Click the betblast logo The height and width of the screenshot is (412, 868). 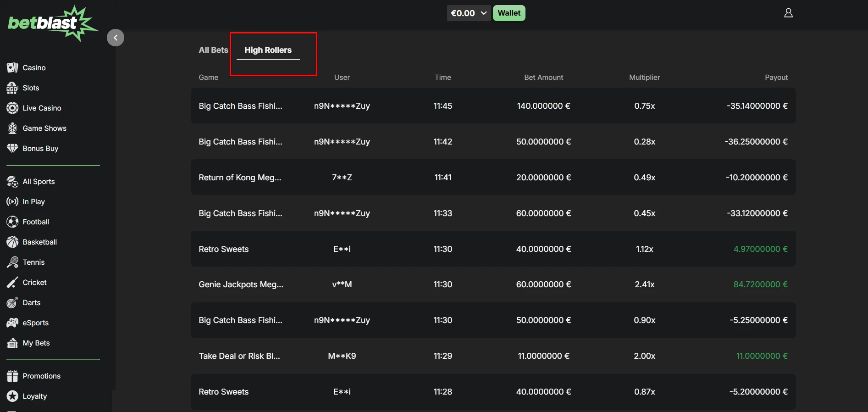53,23
